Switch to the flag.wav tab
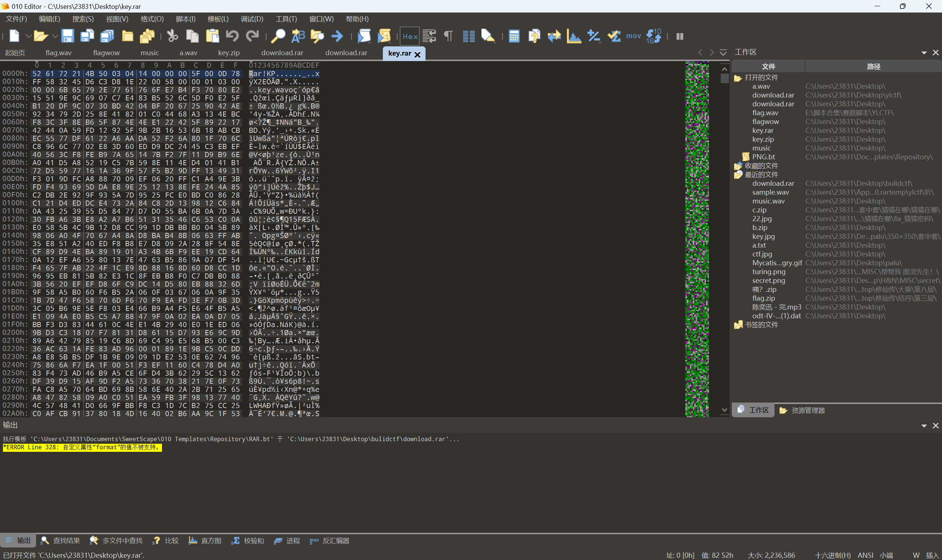The image size is (942, 560). pos(59,53)
